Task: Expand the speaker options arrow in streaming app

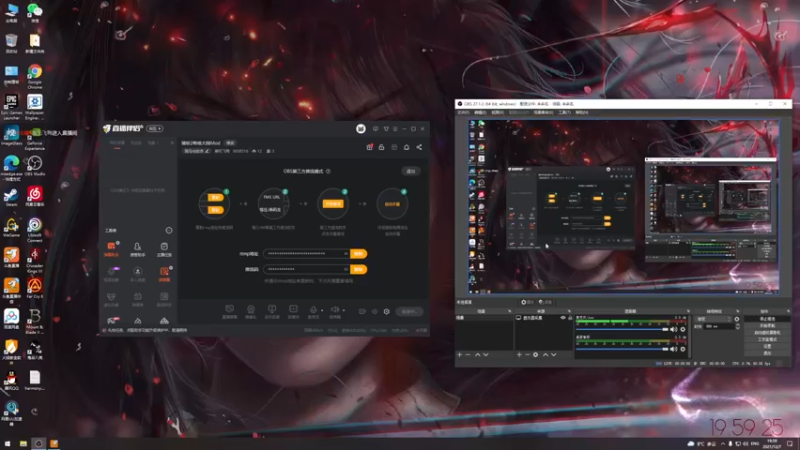Action: tap(344, 310)
